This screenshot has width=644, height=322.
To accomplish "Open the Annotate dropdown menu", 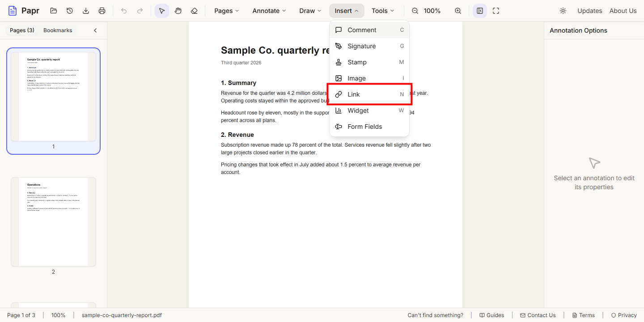I will click(269, 11).
